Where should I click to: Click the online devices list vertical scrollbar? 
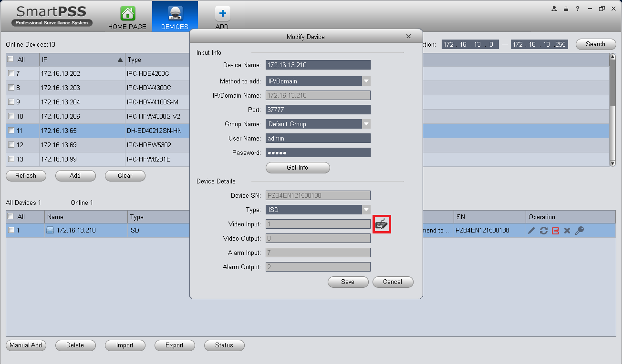(x=613, y=110)
